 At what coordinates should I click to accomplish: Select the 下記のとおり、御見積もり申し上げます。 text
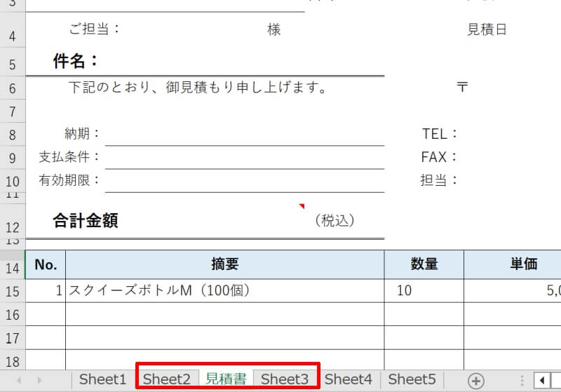click(197, 87)
